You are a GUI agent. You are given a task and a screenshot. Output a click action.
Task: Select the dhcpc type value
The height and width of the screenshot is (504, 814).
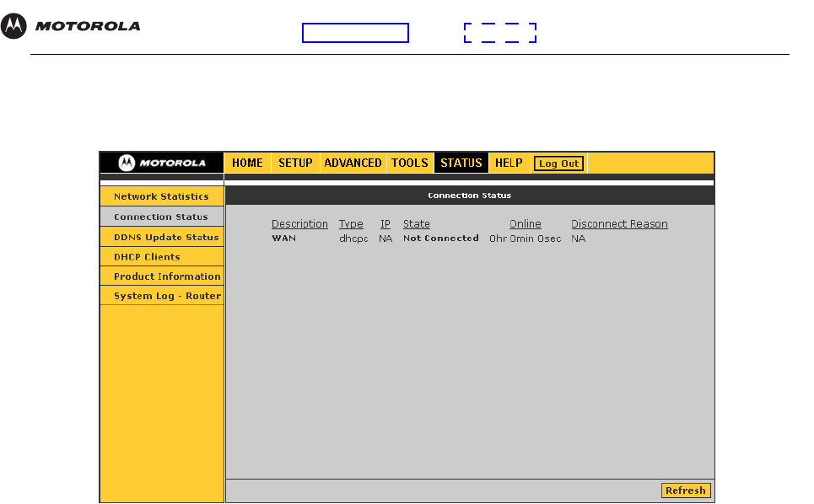(x=353, y=239)
